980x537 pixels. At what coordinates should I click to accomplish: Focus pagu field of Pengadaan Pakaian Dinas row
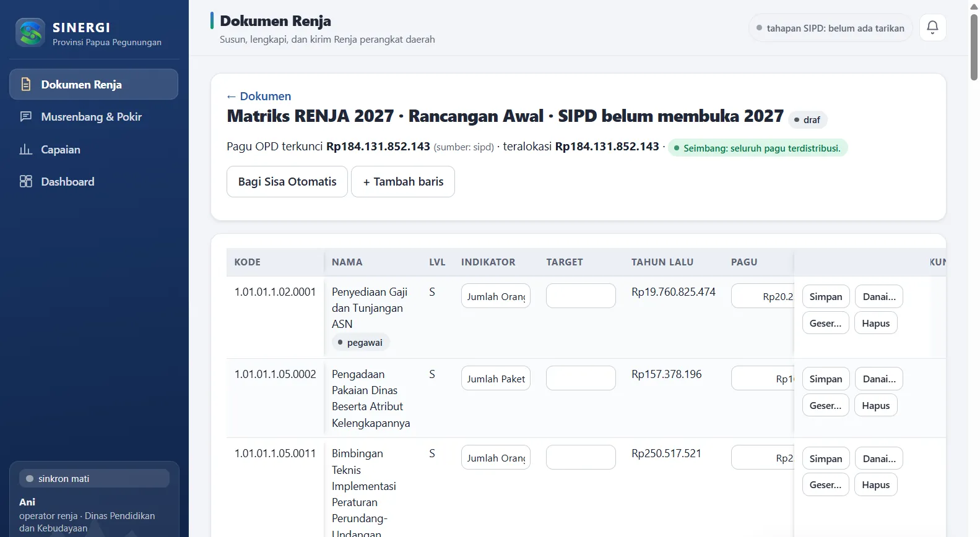click(763, 378)
